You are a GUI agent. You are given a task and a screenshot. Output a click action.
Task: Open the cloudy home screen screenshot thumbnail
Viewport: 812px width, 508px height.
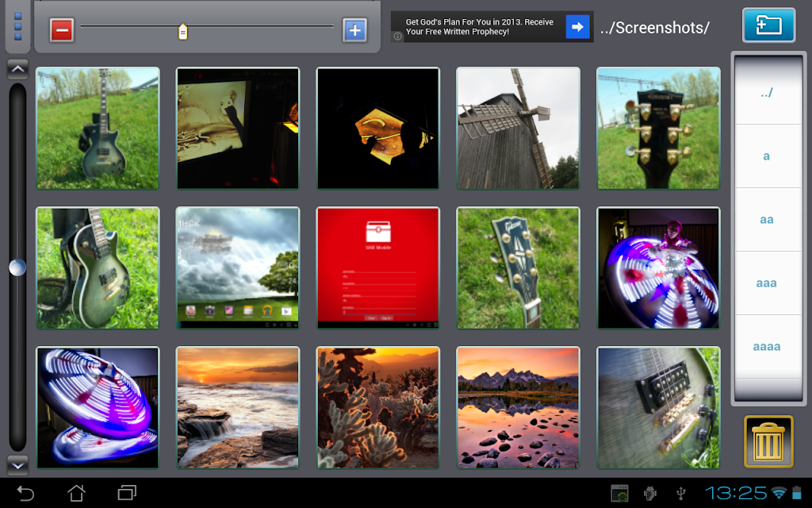(x=238, y=268)
